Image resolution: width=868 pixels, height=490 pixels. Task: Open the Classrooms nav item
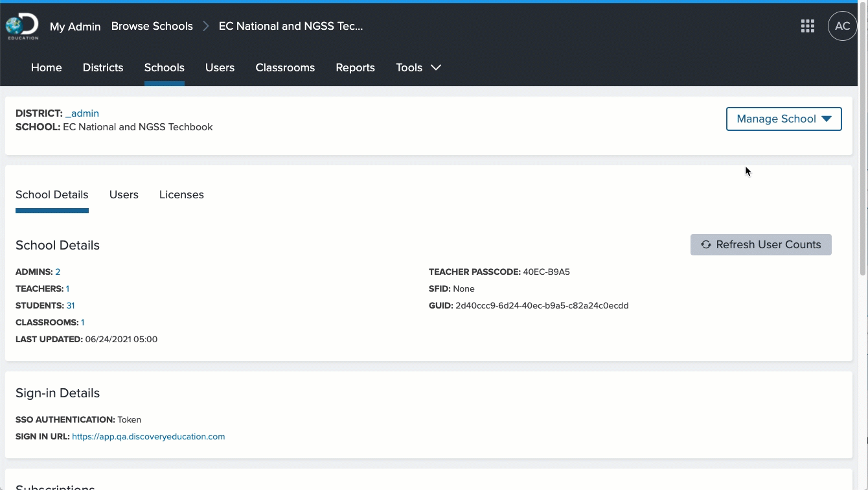285,67
